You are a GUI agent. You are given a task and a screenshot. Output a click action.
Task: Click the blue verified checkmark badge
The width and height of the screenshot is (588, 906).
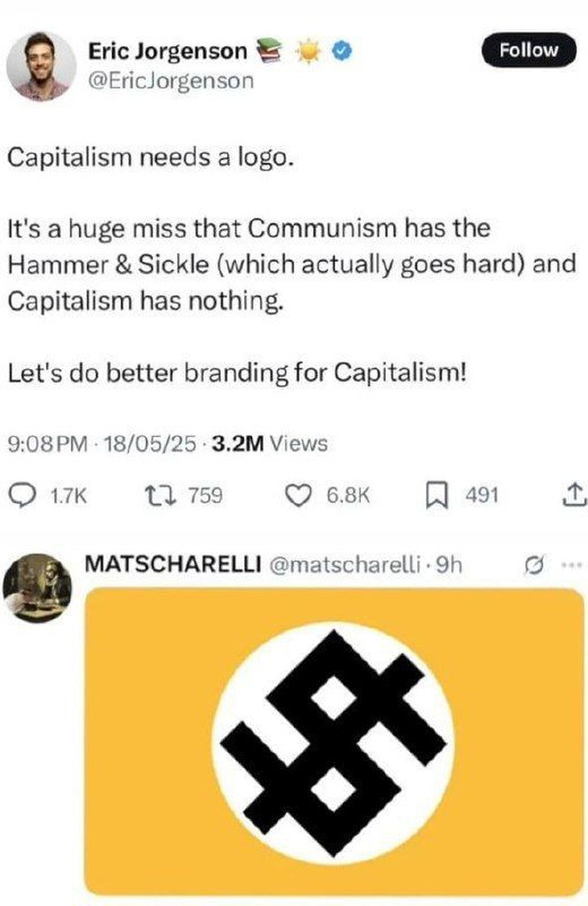[343, 51]
